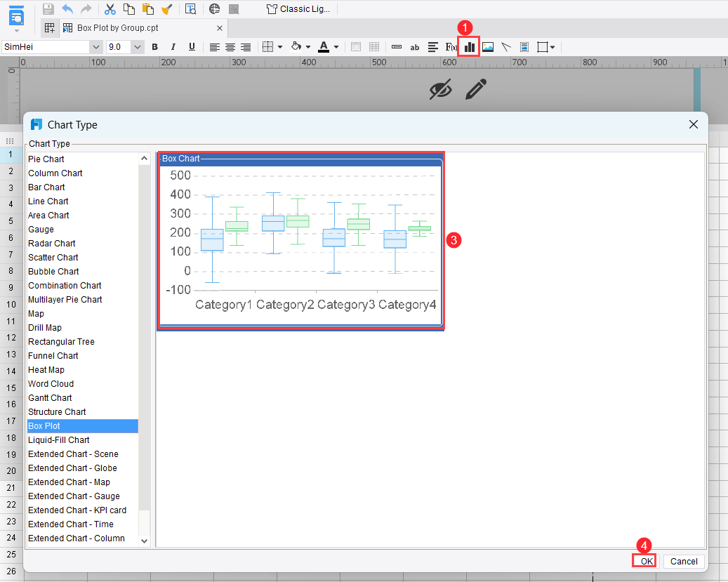728x582 pixels.
Task: Click the unmerge cells grid icon
Action: point(374,47)
